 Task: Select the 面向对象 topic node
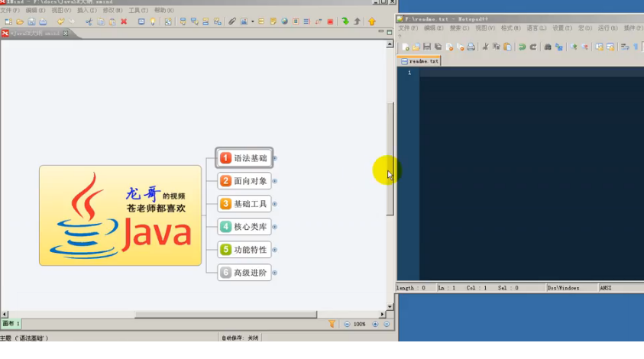click(x=244, y=181)
